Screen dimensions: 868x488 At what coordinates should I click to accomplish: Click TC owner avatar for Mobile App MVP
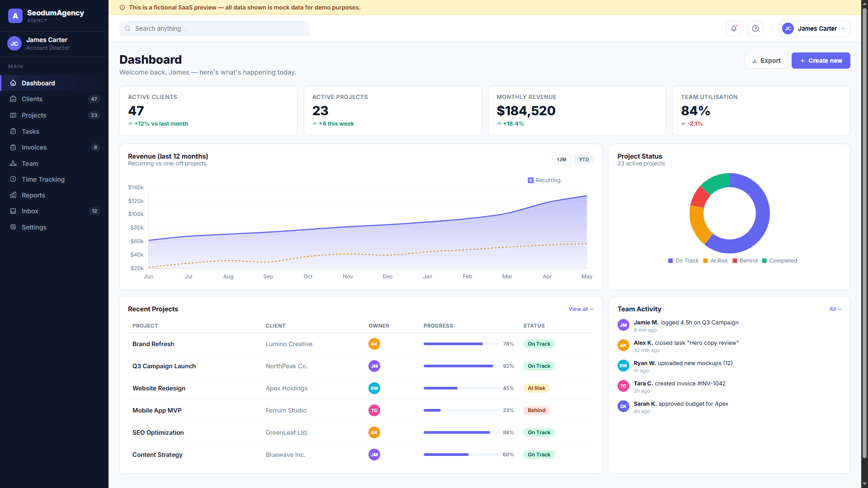374,410
